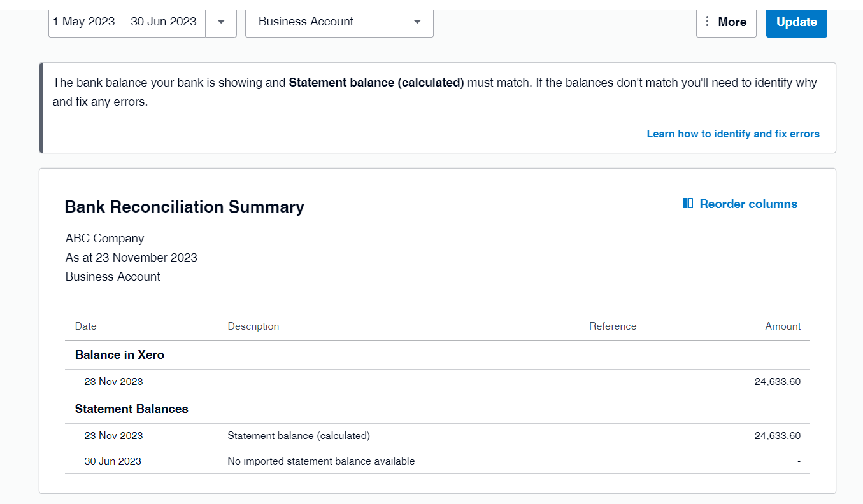This screenshot has width=863, height=504.
Task: Click the Amount column header
Action: [x=783, y=326]
